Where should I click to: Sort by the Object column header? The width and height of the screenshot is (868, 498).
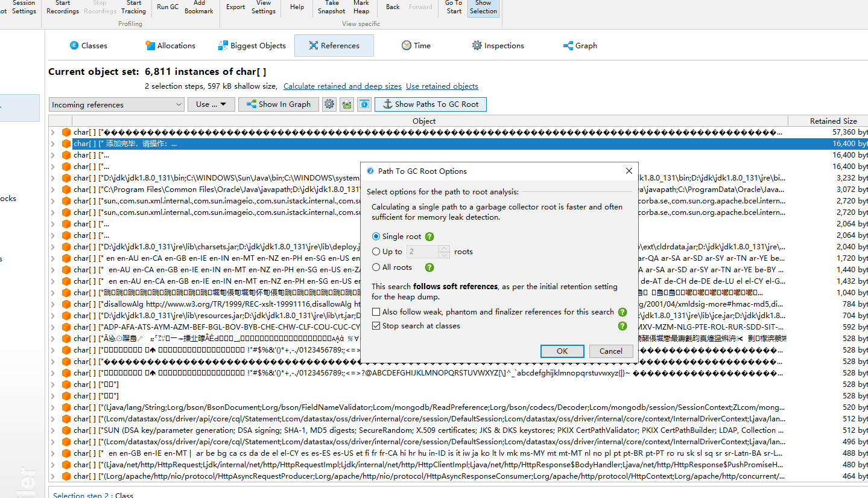click(424, 121)
